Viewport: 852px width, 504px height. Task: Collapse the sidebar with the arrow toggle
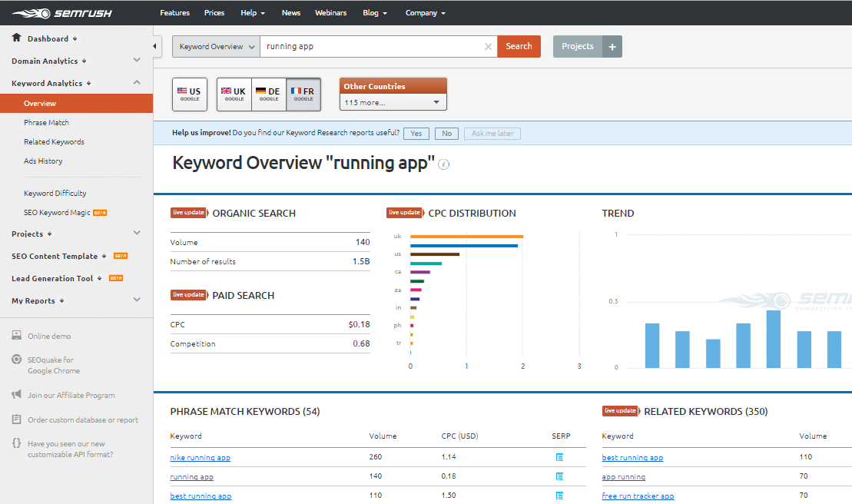coord(155,46)
